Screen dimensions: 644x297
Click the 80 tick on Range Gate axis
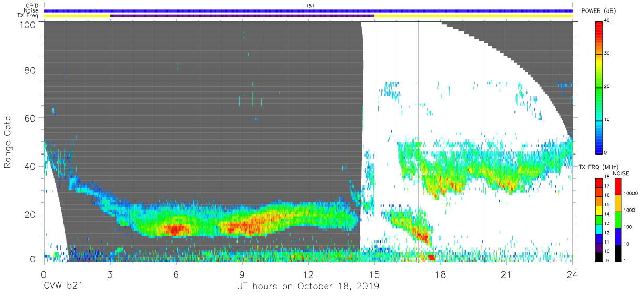click(30, 70)
